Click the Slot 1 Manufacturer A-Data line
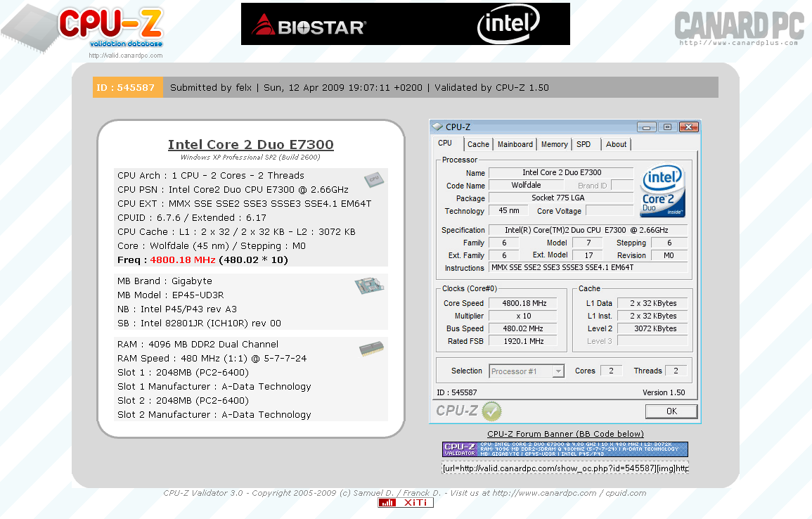This screenshot has width=812, height=519. tap(214, 386)
